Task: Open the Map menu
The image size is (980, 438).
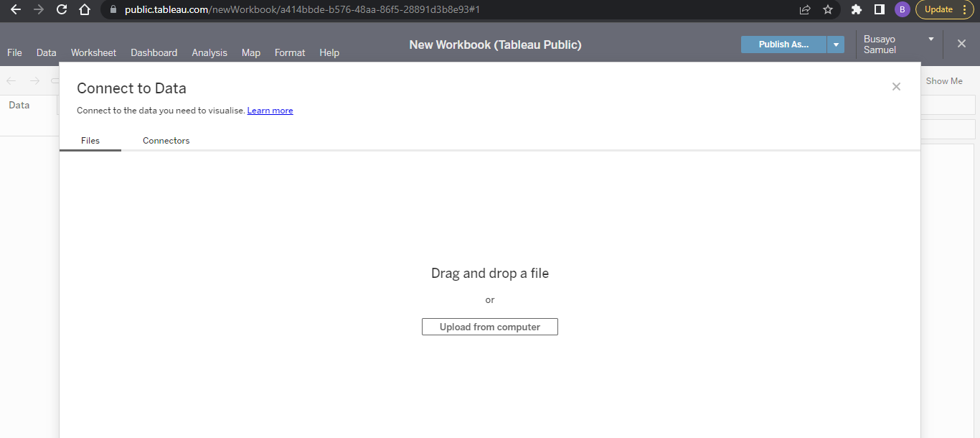Action: click(251, 52)
